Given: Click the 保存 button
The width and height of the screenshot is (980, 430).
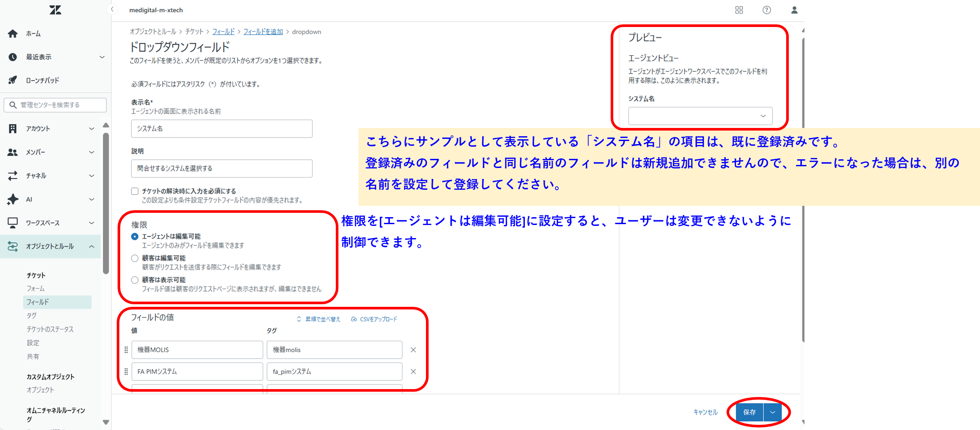Looking at the screenshot, I should tap(749, 412).
